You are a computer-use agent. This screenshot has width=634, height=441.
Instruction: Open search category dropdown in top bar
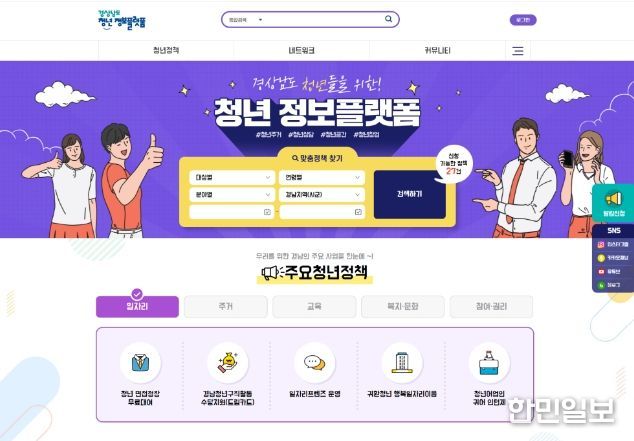245,19
